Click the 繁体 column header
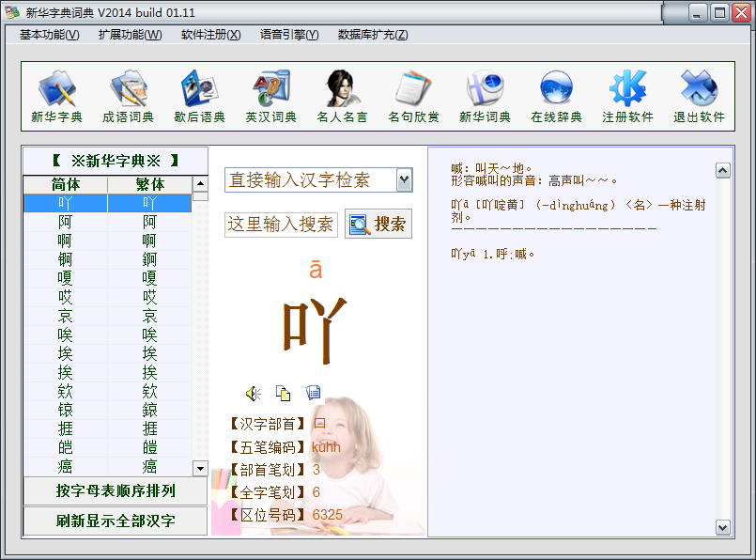 click(150, 184)
